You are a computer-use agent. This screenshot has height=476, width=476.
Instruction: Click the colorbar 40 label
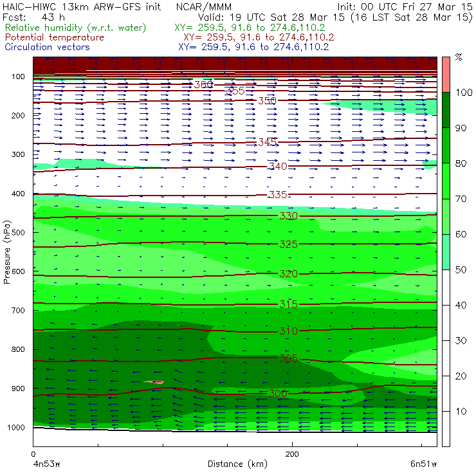click(x=461, y=305)
